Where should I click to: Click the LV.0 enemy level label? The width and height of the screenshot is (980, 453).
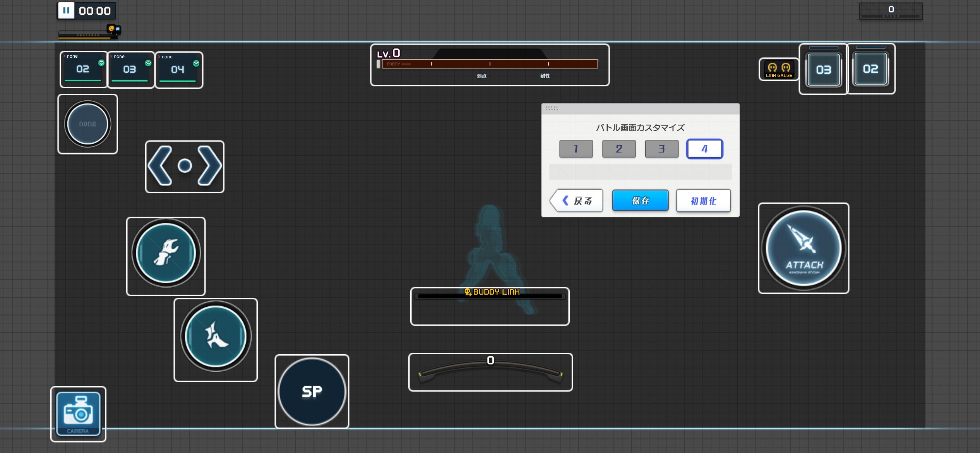click(389, 53)
